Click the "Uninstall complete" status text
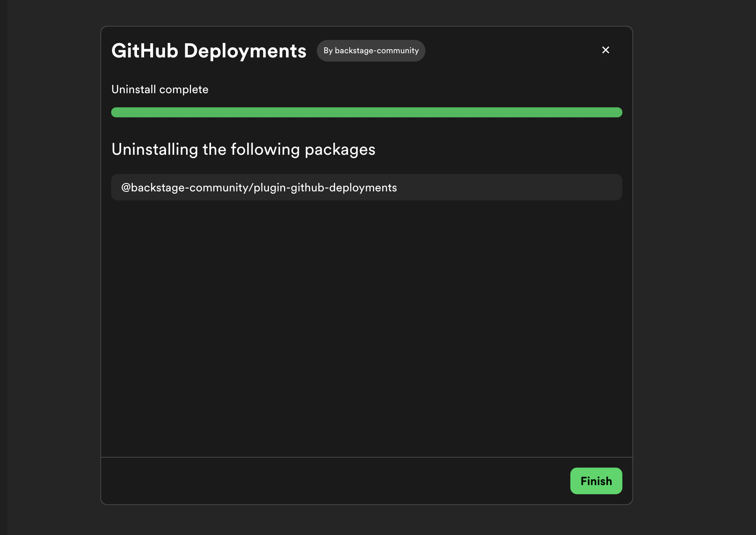 click(160, 89)
